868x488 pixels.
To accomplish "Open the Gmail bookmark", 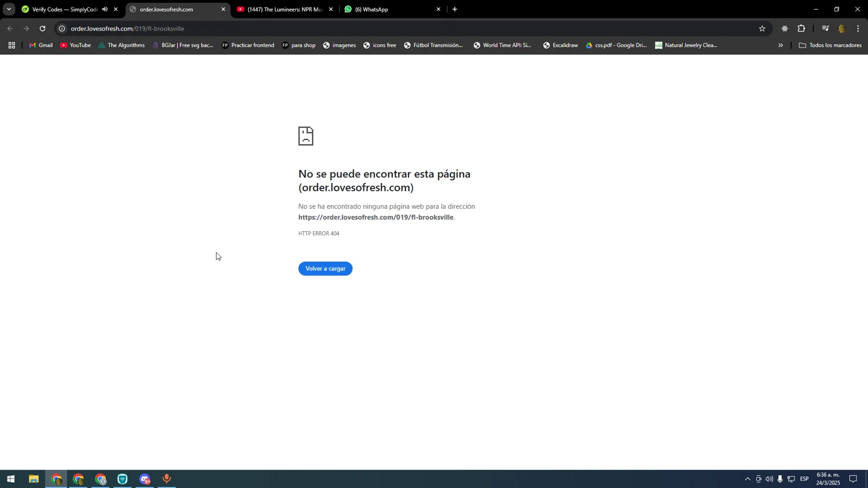I will tap(41, 45).
